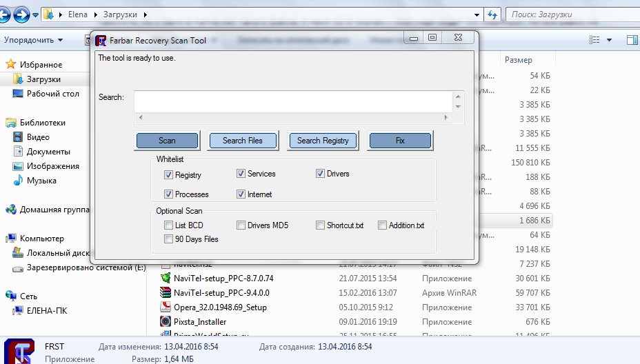Maximize the Farbar Recovery Scan Tool window
The height and width of the screenshot is (364, 640).
pos(432,38)
